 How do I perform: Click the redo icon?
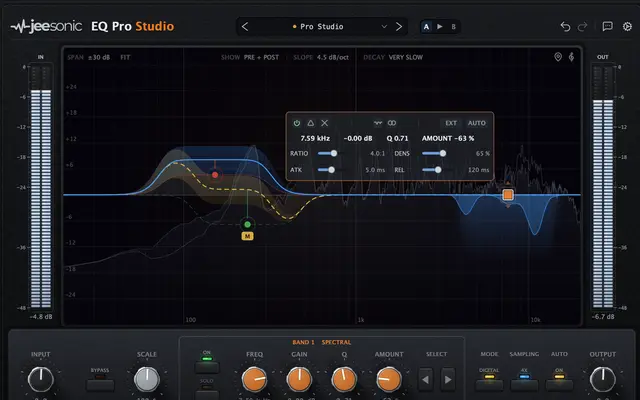click(x=582, y=27)
